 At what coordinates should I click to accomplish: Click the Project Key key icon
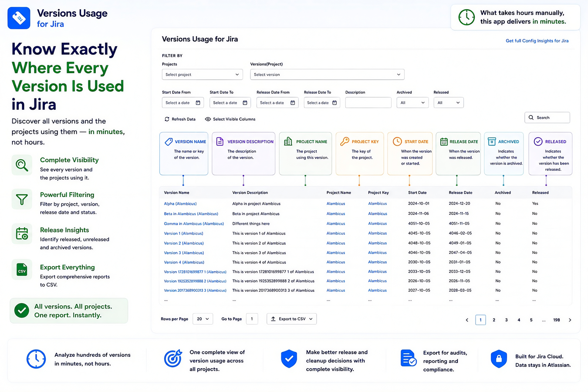345,141
